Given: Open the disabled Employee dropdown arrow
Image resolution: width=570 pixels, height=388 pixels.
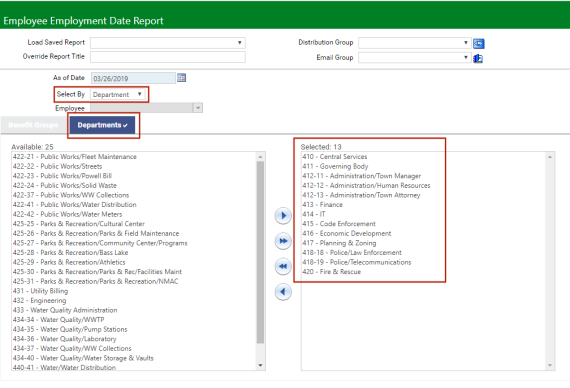Looking at the screenshot, I should pos(198,108).
